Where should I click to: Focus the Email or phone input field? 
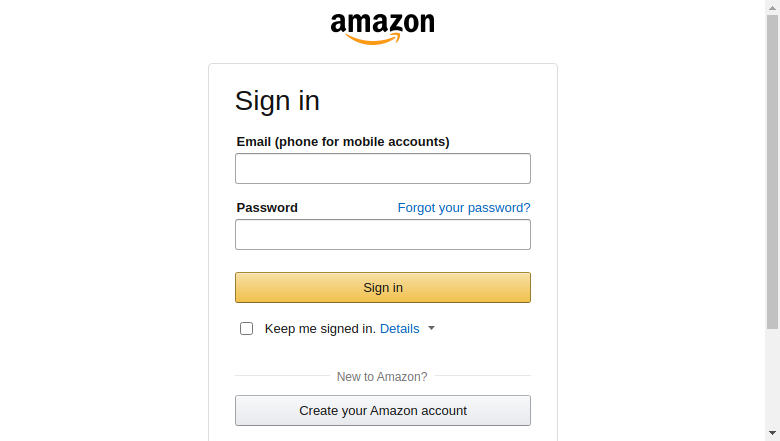point(383,169)
